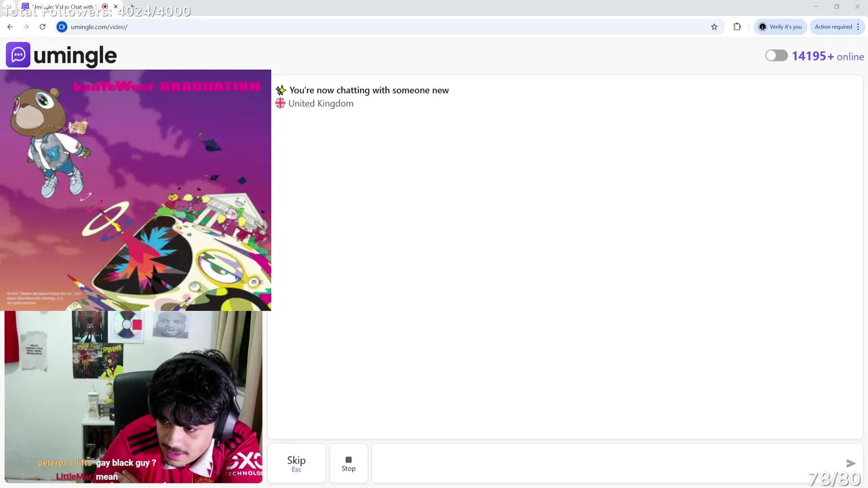The height and width of the screenshot is (488, 868).
Task: Restore down the browser window
Action: point(837,7)
